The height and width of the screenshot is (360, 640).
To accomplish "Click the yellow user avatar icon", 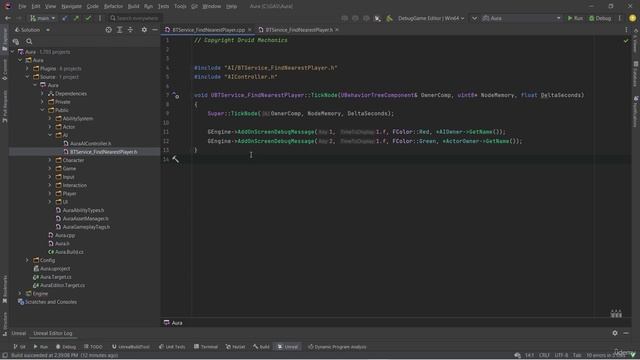I will [632, 18].
